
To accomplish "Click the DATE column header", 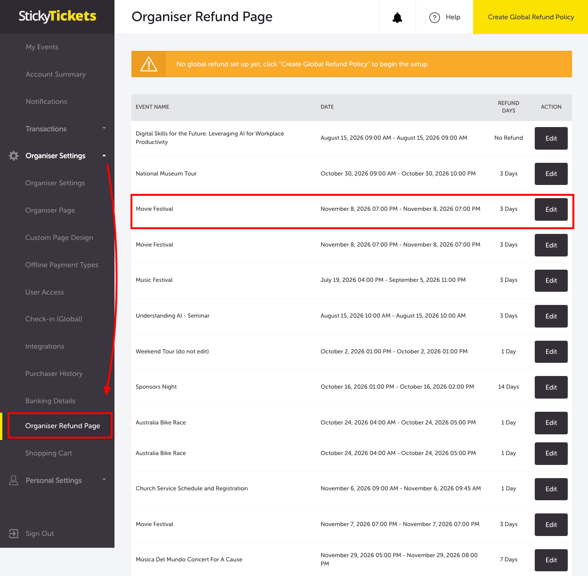I will point(327,107).
